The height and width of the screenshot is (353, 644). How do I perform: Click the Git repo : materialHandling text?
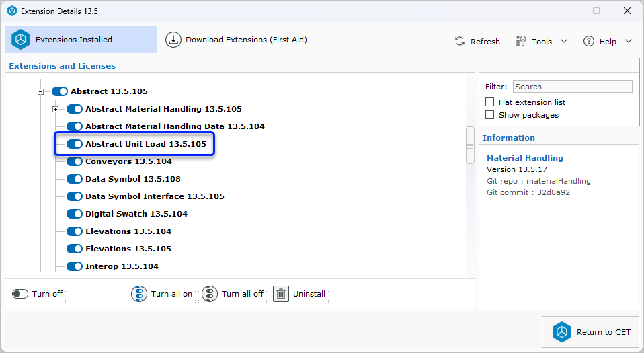click(538, 181)
